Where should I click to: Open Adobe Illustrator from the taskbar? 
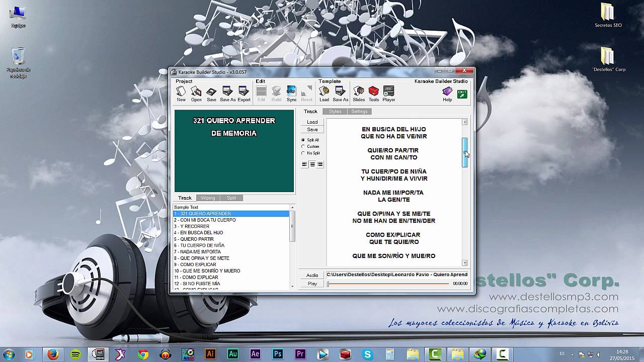pyautogui.click(x=210, y=354)
